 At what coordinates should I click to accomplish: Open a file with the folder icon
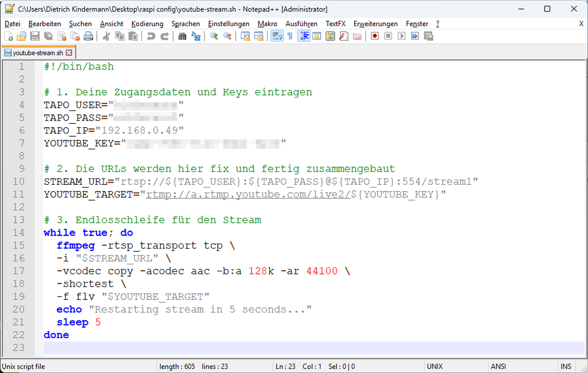22,36
